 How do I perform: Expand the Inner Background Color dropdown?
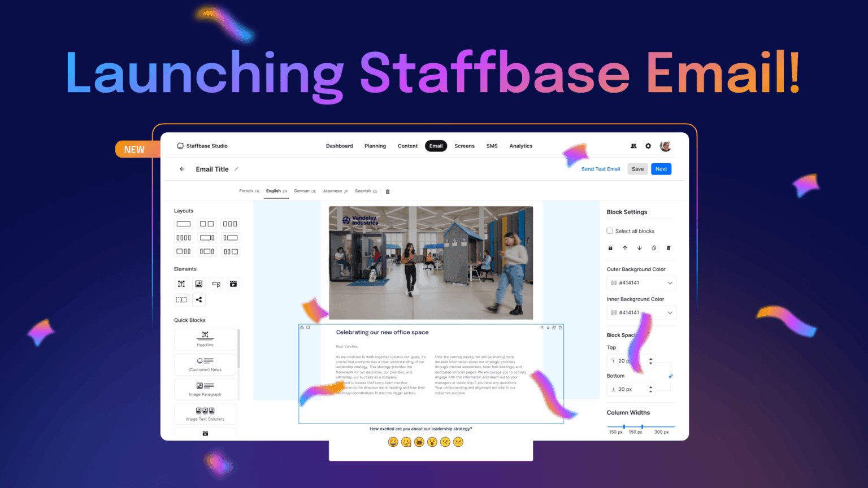pos(670,312)
